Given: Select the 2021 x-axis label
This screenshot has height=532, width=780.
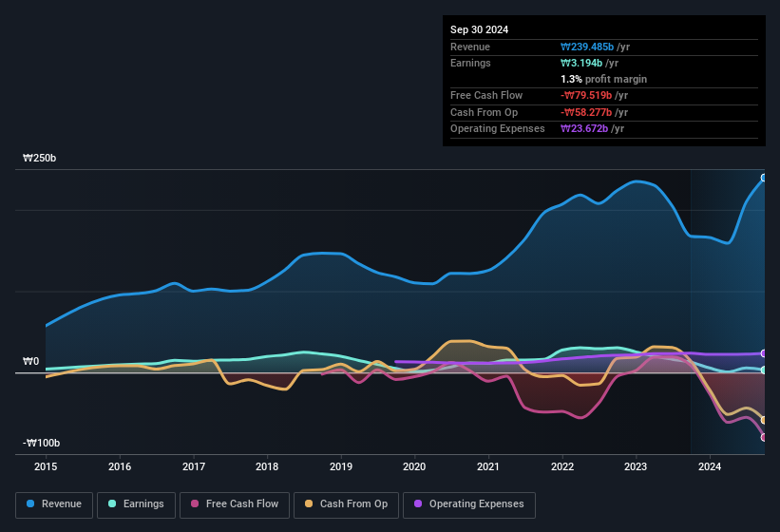Looking at the screenshot, I should tap(488, 466).
